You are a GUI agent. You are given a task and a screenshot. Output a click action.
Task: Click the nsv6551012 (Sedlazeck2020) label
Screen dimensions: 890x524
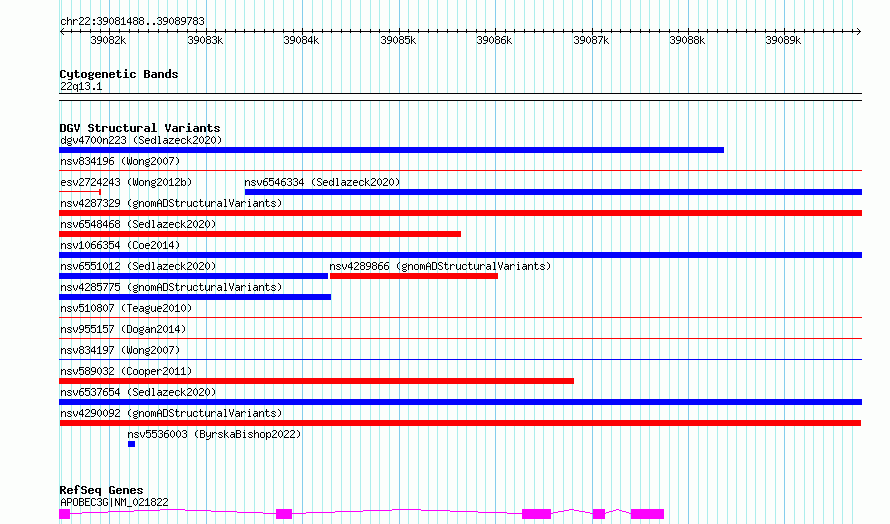pyautogui.click(x=138, y=266)
